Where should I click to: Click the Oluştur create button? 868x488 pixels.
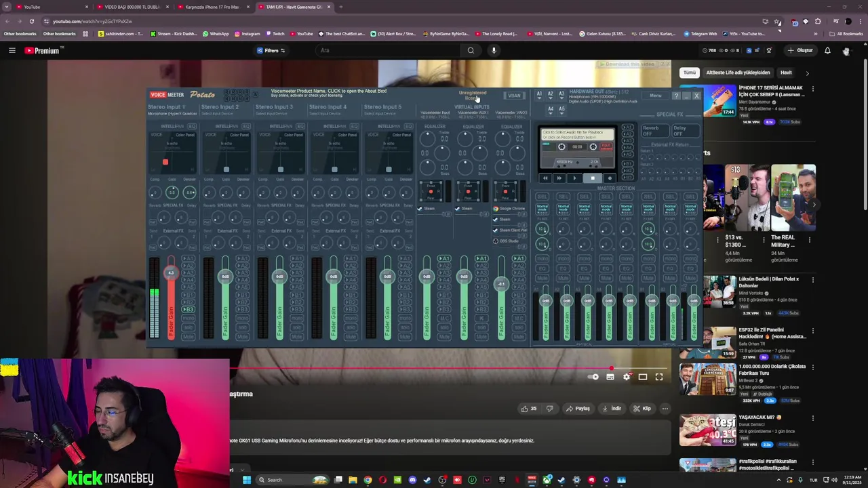point(800,50)
